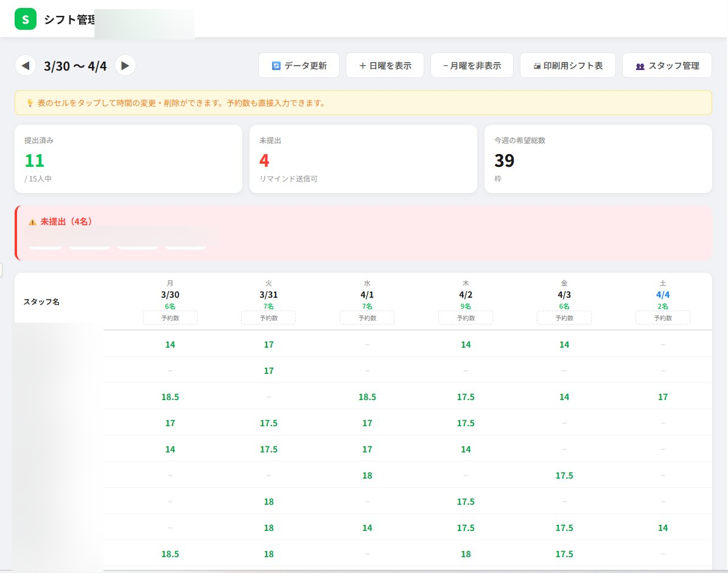Viewport: 728px width, 573px height.
Task: Advance to next week with right arrow
Action: (125, 65)
